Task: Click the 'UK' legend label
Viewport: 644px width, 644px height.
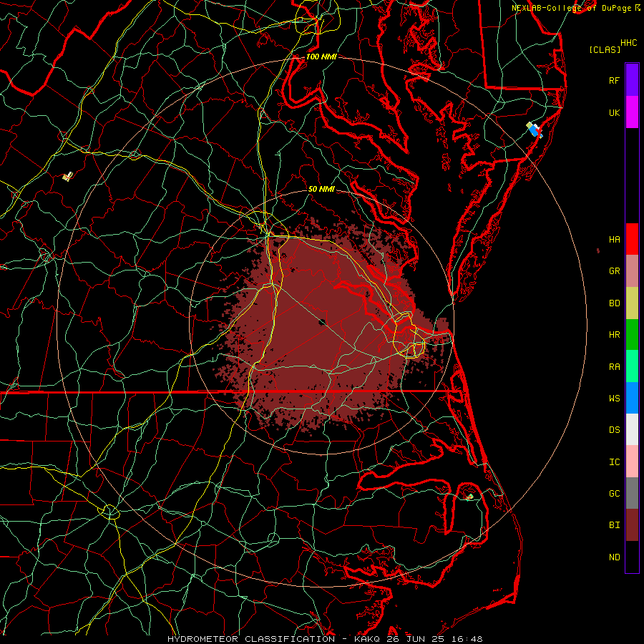Action: (x=614, y=112)
